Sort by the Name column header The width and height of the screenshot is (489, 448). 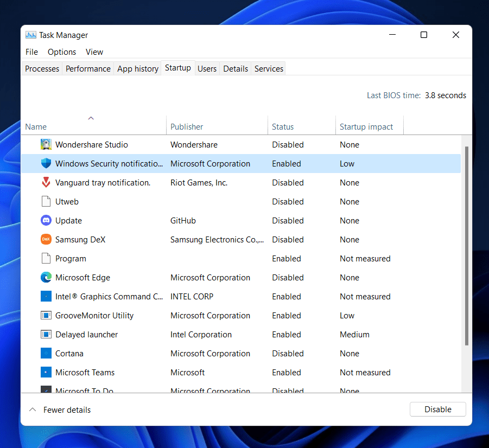36,127
